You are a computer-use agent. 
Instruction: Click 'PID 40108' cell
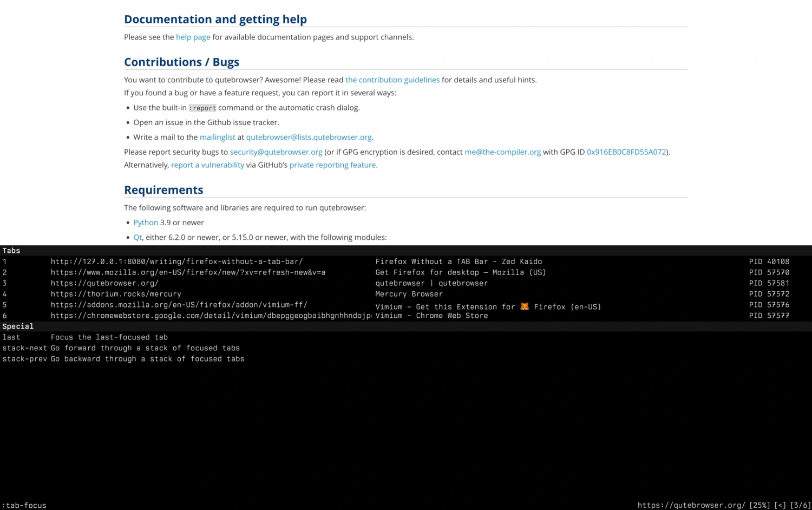tap(769, 261)
